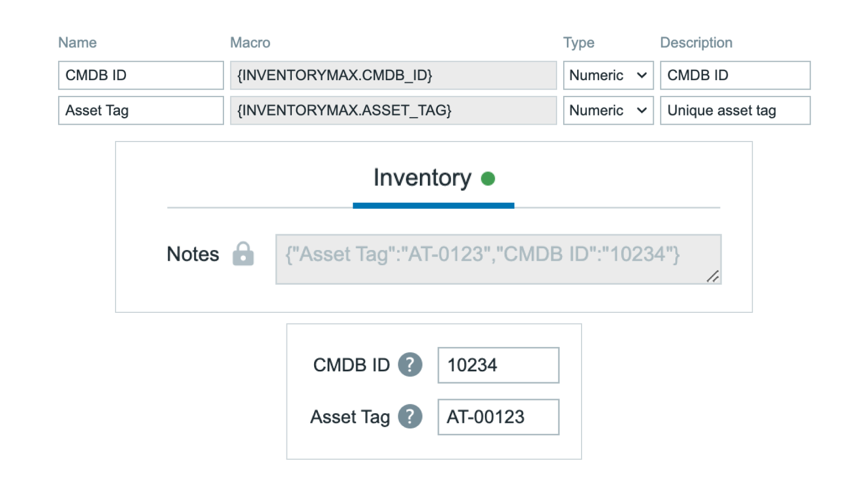Focus the CMDB ID value field showing 10234
The image size is (868, 488).
[497, 365]
